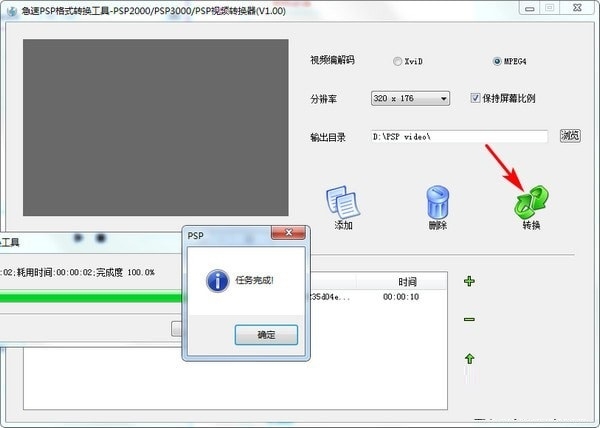Minimize the main converter window
This screenshot has height=428, width=600.
coord(530,8)
